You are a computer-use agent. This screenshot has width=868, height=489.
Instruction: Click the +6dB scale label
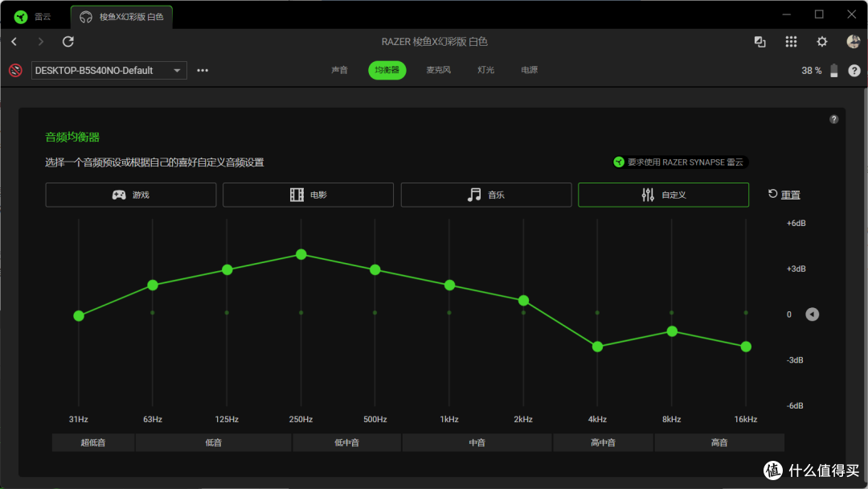[x=796, y=223]
